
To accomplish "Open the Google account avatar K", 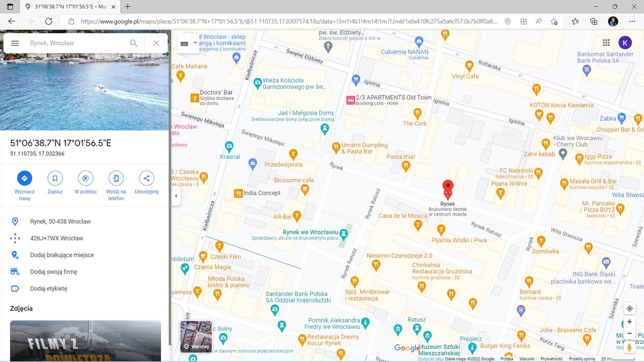I will [x=625, y=43].
